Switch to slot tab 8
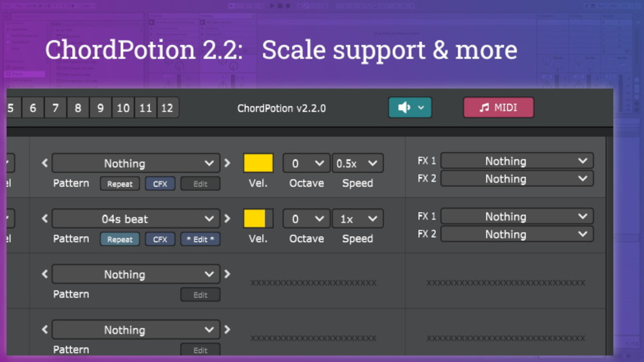The image size is (644, 362). click(x=78, y=108)
